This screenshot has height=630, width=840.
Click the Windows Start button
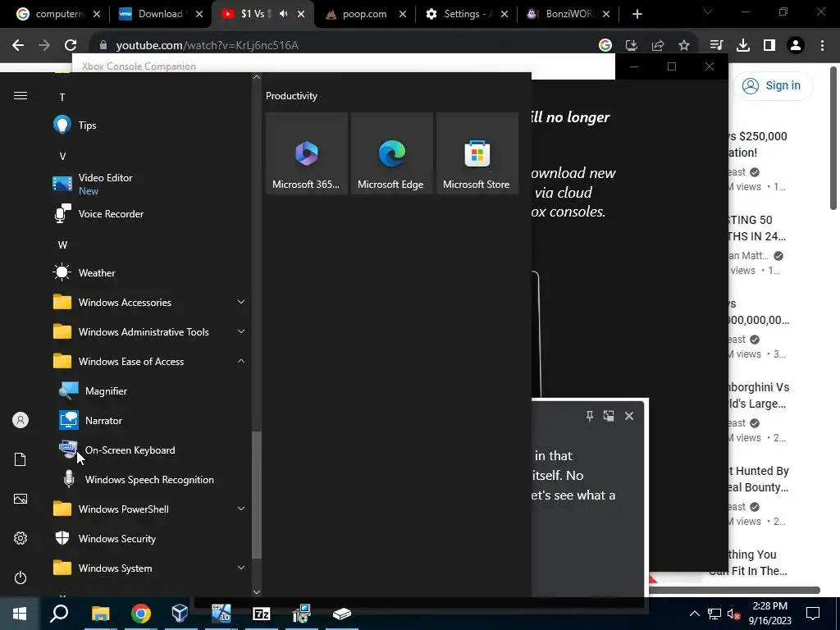20,614
